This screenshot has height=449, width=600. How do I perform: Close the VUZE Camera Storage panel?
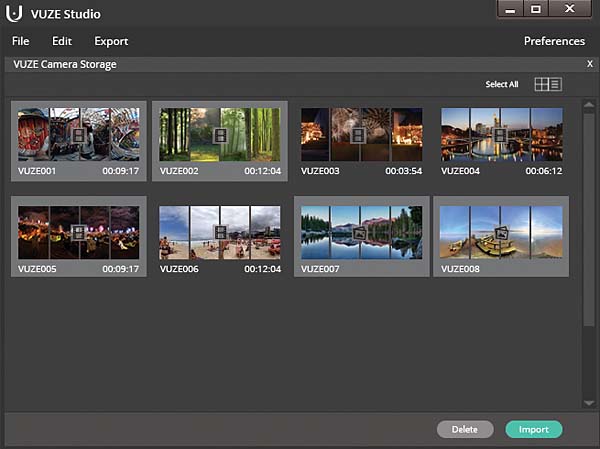pyautogui.click(x=590, y=64)
